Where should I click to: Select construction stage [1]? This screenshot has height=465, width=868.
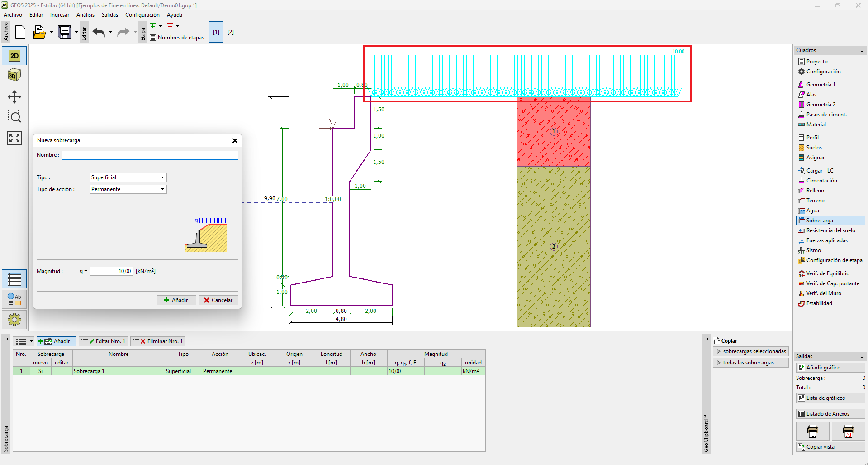coord(216,32)
